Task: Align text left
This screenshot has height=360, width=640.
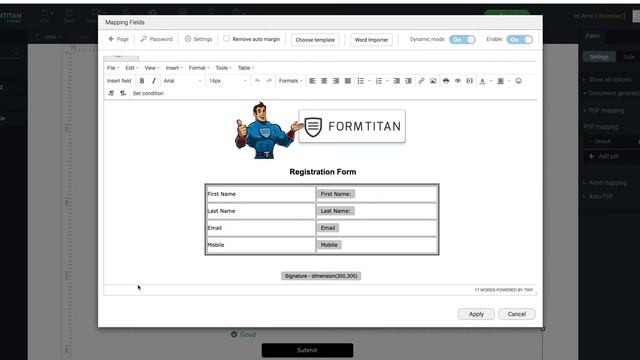Action: (312, 81)
